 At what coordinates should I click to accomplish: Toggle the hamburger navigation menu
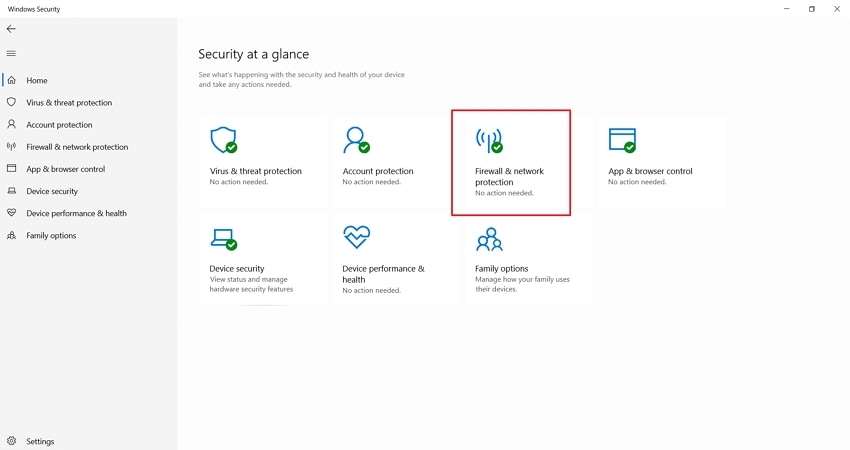click(11, 53)
